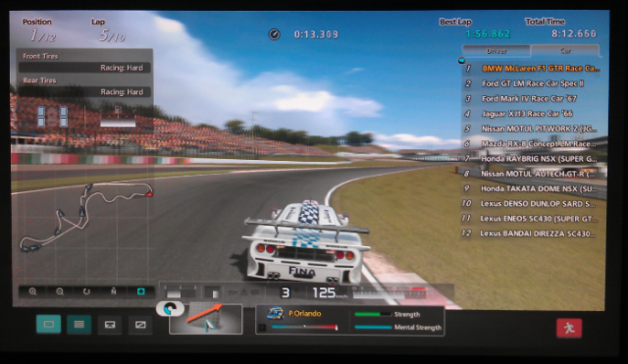The image size is (628, 364).
Task: Select the list-lines display view button
Action: point(78,324)
